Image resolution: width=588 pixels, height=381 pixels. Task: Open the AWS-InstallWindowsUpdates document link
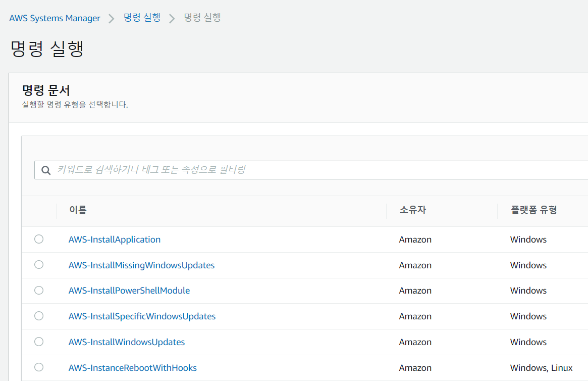click(126, 342)
